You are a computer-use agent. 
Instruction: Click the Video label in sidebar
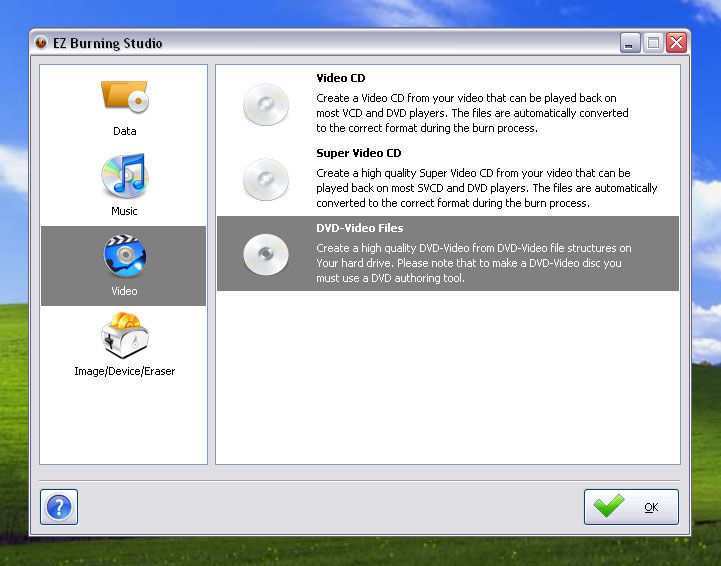tap(124, 291)
